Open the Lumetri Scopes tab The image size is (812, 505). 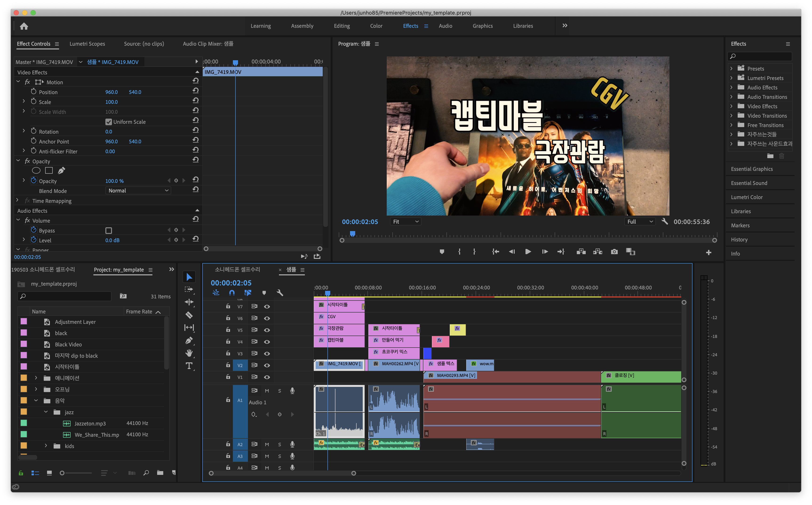(87, 44)
